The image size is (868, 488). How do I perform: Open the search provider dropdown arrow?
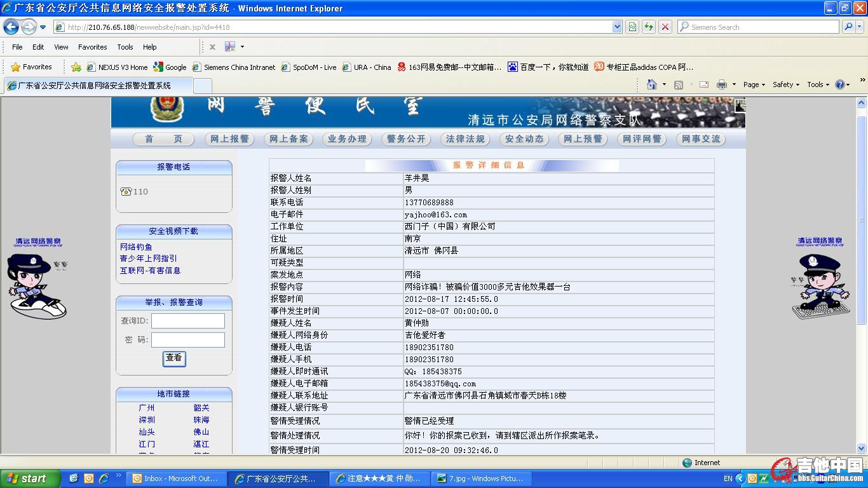[x=860, y=27]
